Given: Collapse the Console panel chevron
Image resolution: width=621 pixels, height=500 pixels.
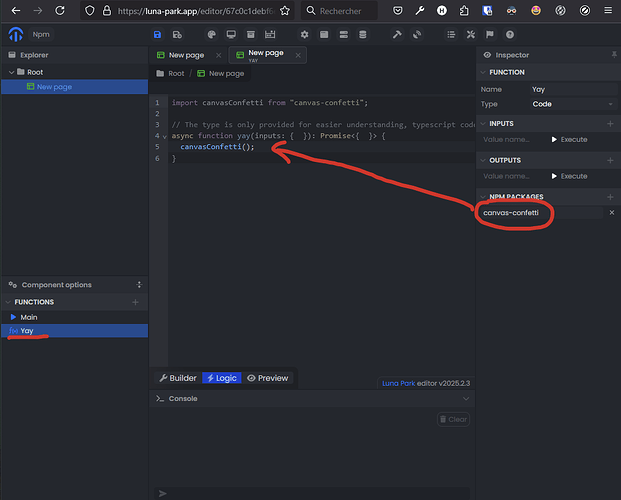Looking at the screenshot, I should (464, 398).
